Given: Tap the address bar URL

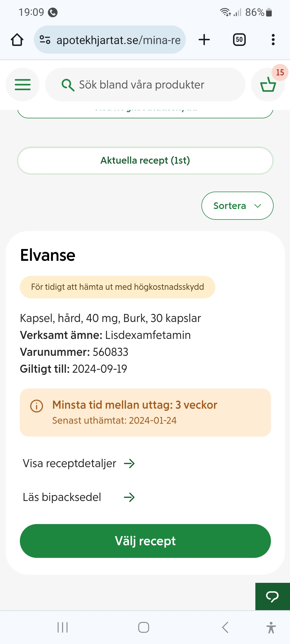Looking at the screenshot, I should pyautogui.click(x=118, y=40).
